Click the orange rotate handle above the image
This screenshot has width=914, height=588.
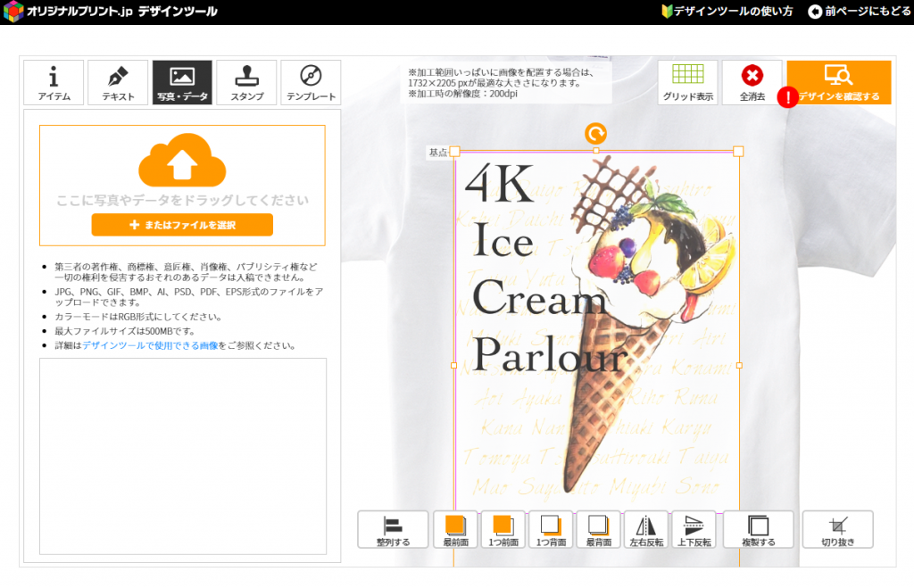[x=595, y=134]
